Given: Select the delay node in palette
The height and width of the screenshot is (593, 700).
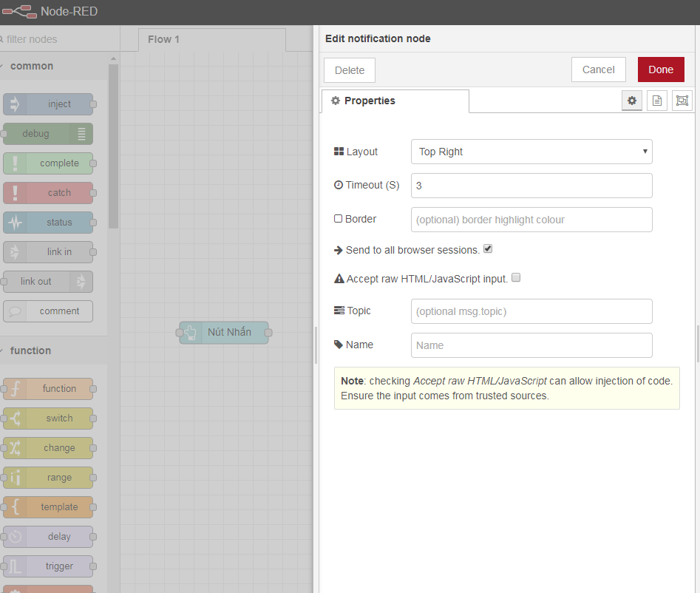Looking at the screenshot, I should point(48,536).
